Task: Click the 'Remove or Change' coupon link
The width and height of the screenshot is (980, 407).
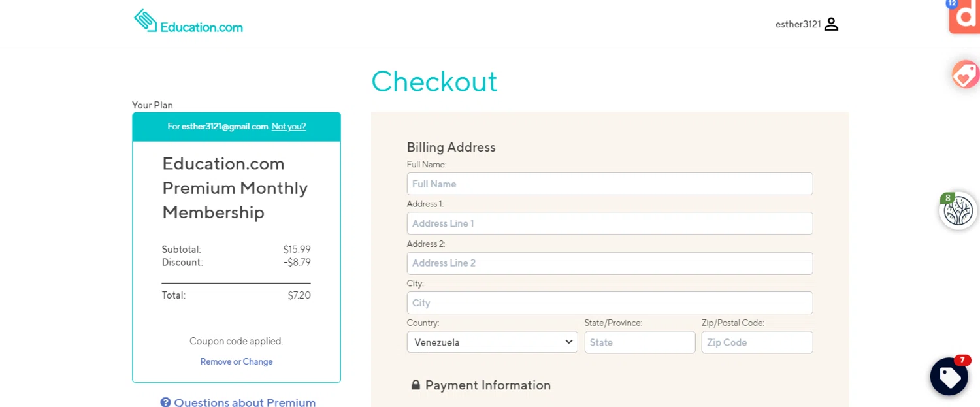Action: (237, 361)
